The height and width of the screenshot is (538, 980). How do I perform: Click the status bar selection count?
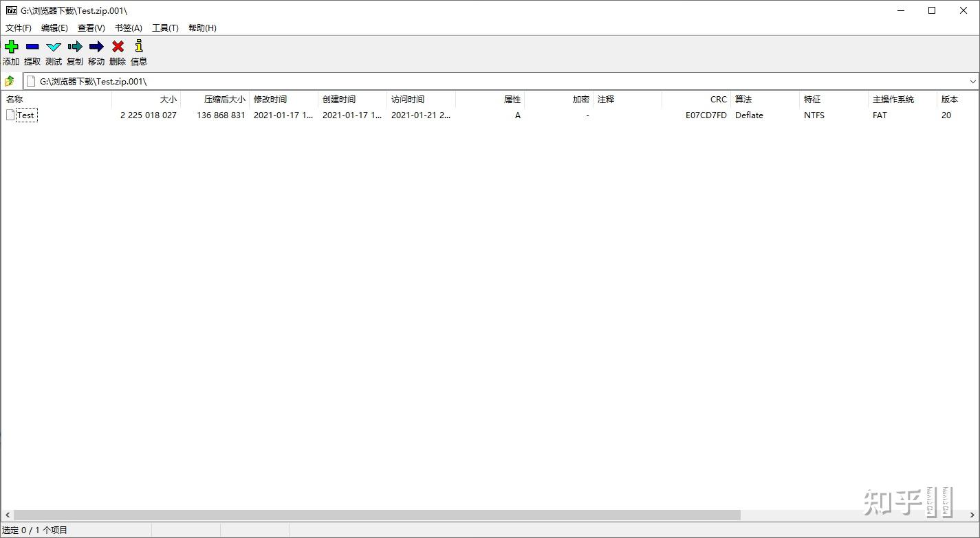(x=35, y=530)
